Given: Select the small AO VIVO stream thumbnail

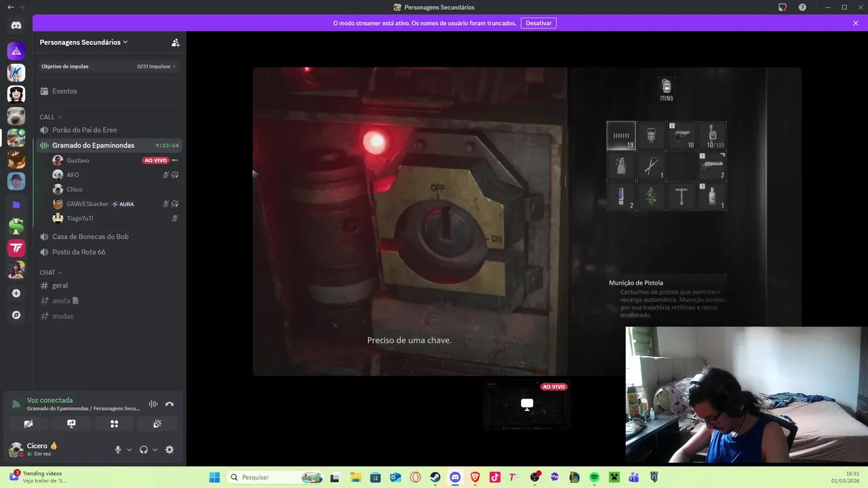Looking at the screenshot, I should (527, 405).
